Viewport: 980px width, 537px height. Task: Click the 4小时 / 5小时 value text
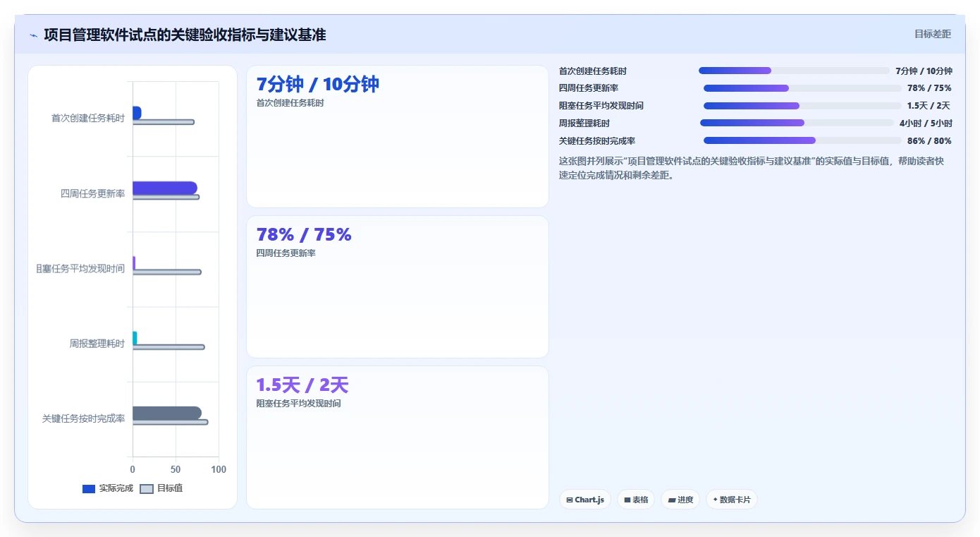[x=926, y=123]
